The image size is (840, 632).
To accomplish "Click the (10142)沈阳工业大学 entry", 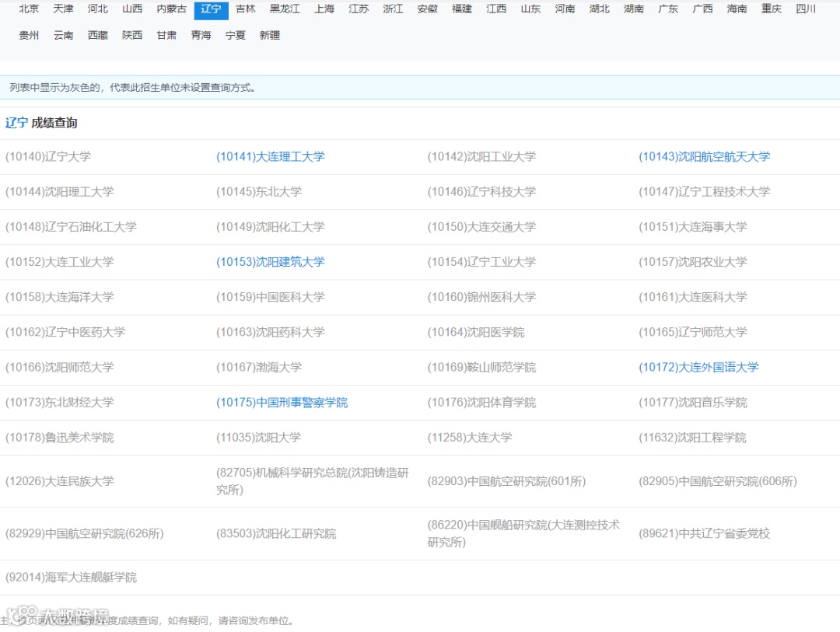I will click(x=481, y=157).
